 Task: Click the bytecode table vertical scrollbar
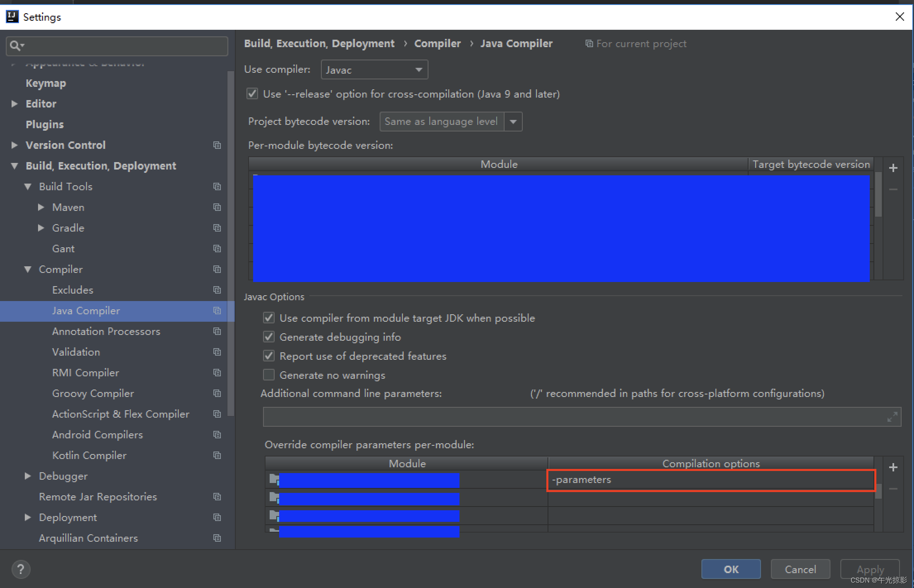point(878,194)
